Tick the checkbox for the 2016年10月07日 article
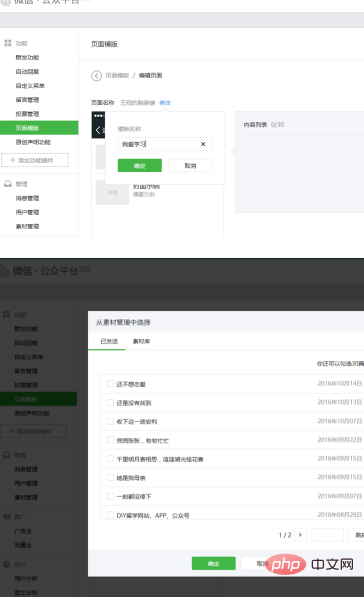 (x=110, y=421)
